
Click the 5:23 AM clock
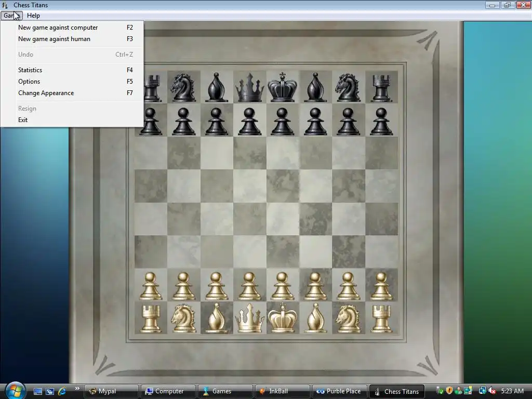(512, 391)
